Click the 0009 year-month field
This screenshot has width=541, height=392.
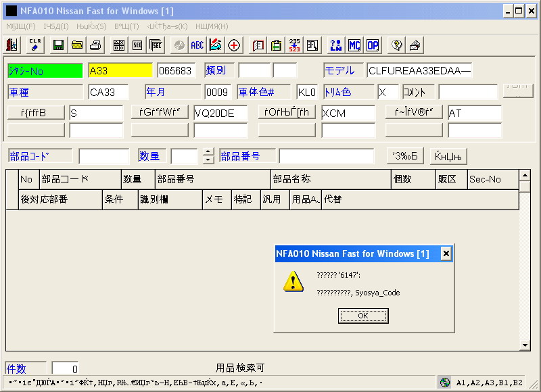(217, 92)
